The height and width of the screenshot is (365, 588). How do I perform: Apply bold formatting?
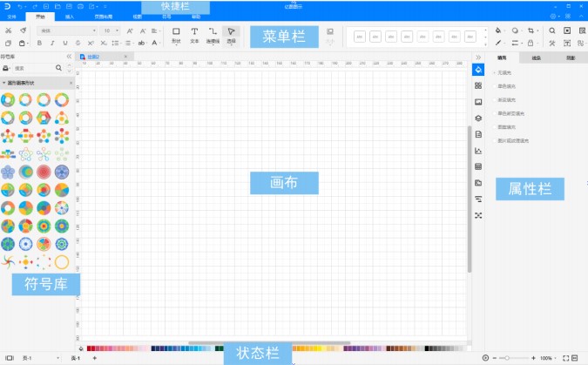coord(39,44)
